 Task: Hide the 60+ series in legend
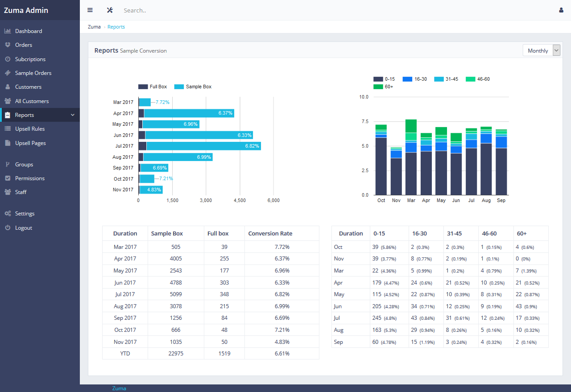click(383, 87)
